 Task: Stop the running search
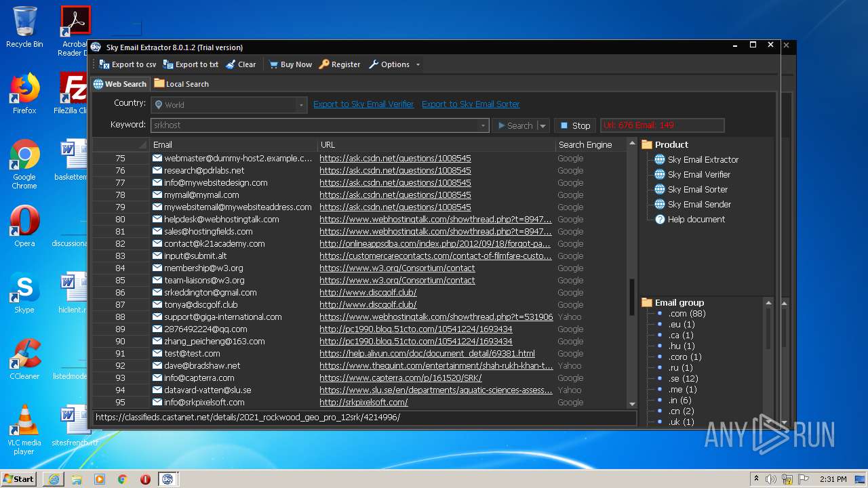pos(575,125)
